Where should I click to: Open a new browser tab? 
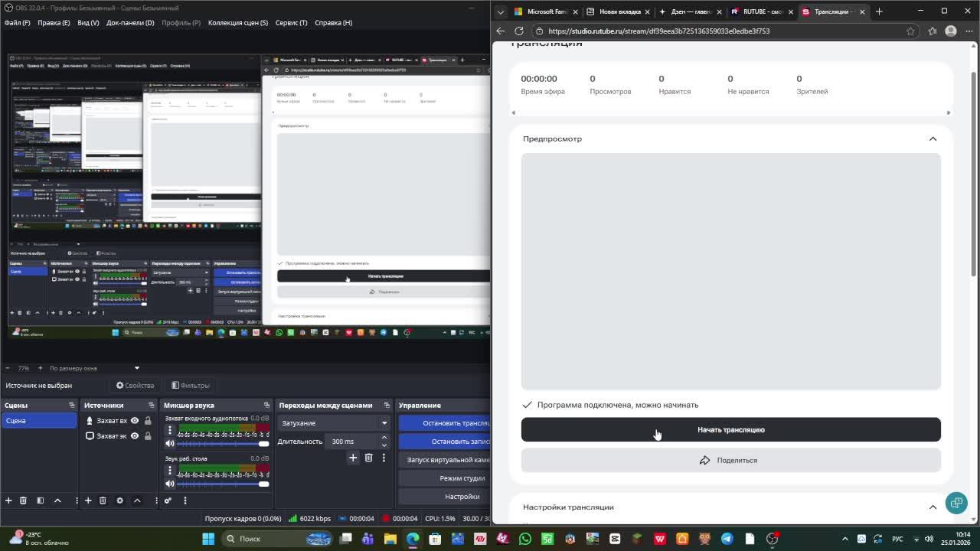click(x=879, y=11)
